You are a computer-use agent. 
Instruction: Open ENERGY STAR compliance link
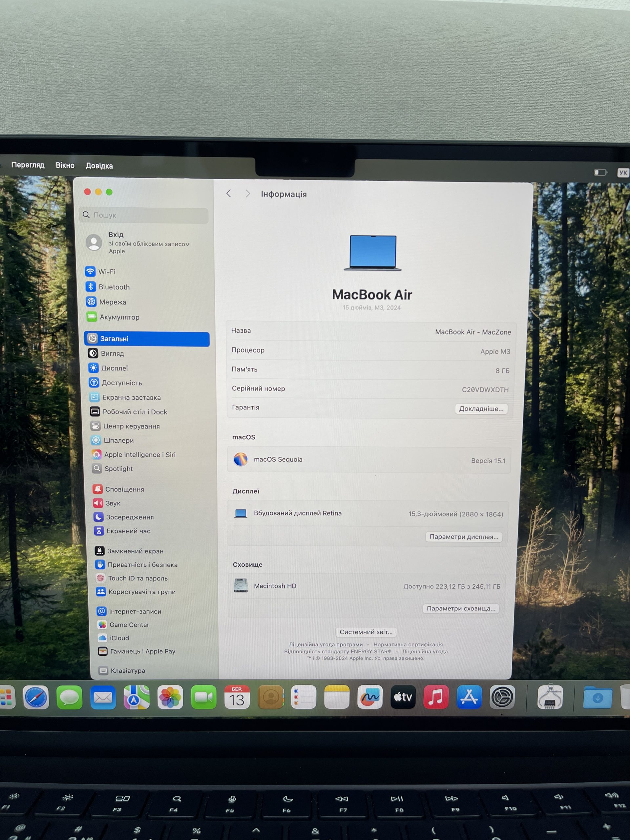[338, 651]
